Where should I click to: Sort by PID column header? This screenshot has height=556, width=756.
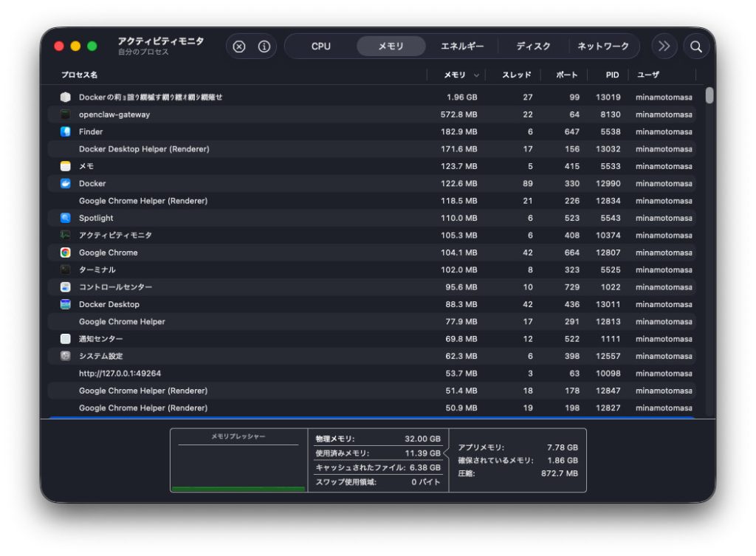point(612,75)
